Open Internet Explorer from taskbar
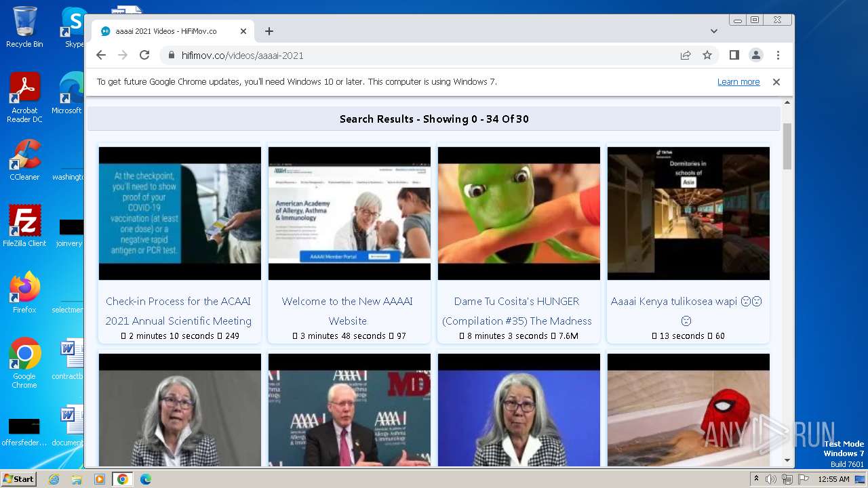 click(x=54, y=479)
